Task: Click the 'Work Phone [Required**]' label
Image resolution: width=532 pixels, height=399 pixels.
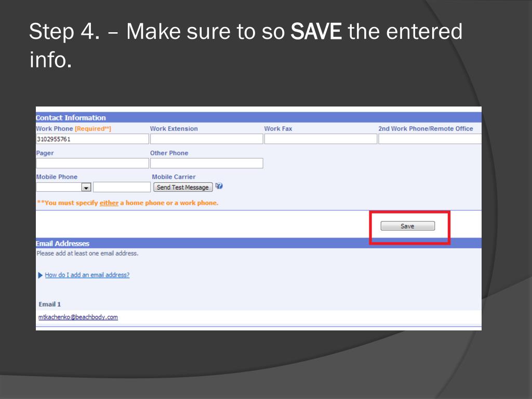Action: click(74, 129)
